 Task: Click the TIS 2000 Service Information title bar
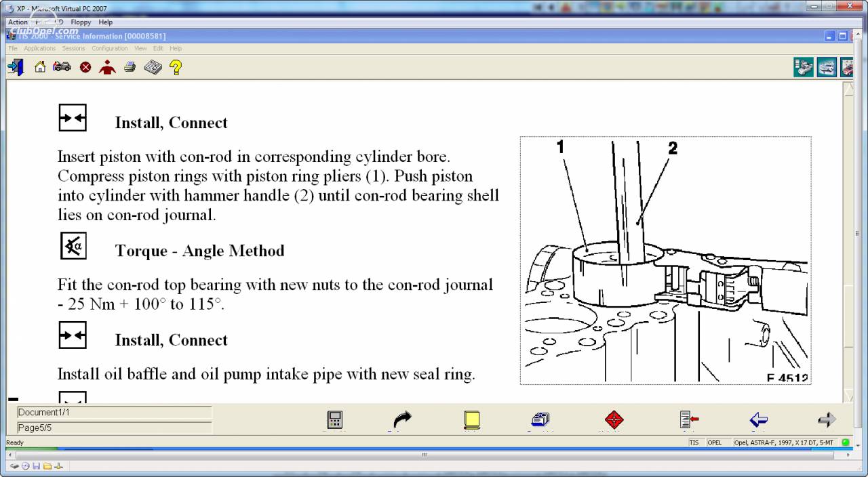point(429,36)
